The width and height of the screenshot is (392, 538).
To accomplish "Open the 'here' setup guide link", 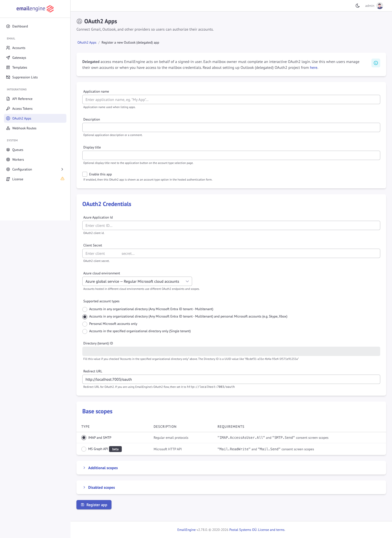I will point(314,68).
